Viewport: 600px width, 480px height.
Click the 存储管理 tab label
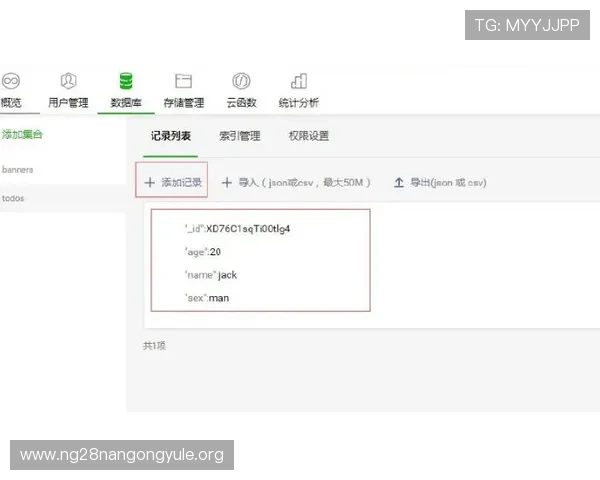(x=184, y=103)
